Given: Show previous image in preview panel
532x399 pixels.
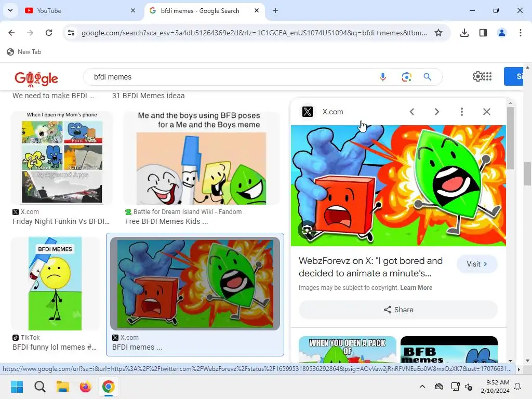Looking at the screenshot, I should tap(411, 112).
